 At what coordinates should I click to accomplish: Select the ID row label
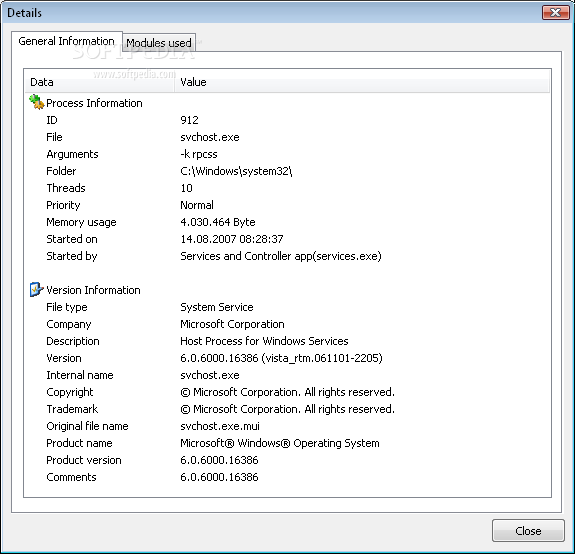52,120
